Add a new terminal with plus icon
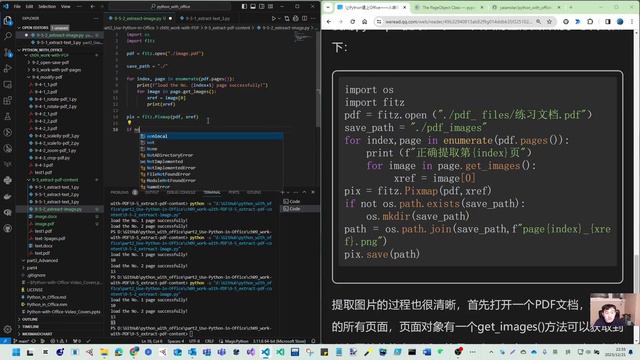Image resolution: width=640 pixels, height=360 pixels. click(282, 192)
